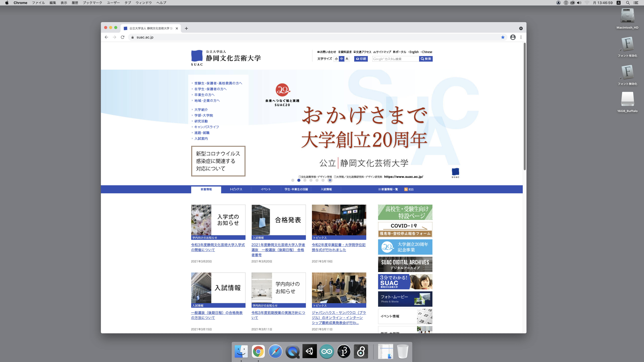
Task: Open the English site link
Action: 414,52
